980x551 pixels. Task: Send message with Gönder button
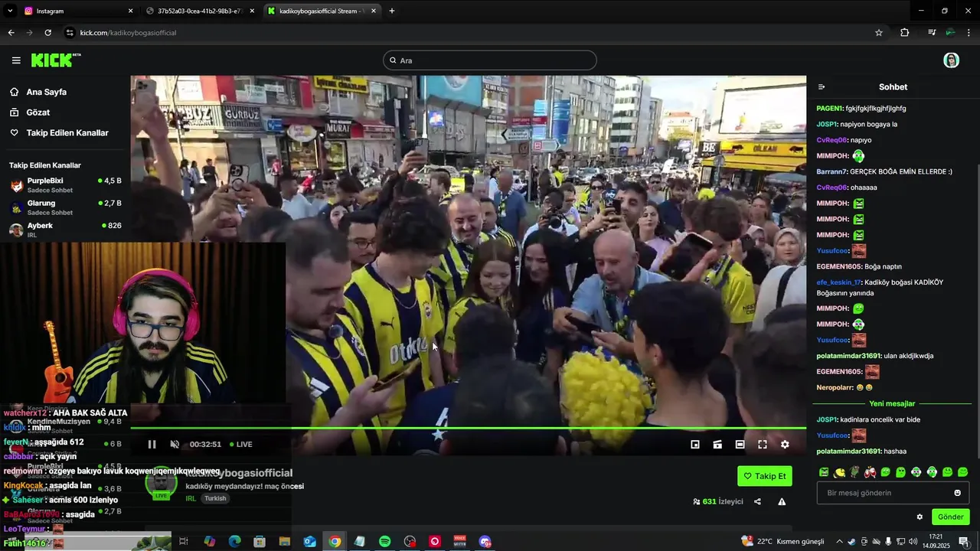[x=951, y=517]
